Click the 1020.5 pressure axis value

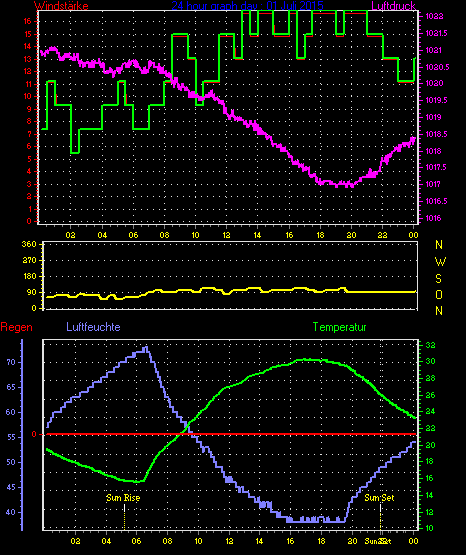437,67
